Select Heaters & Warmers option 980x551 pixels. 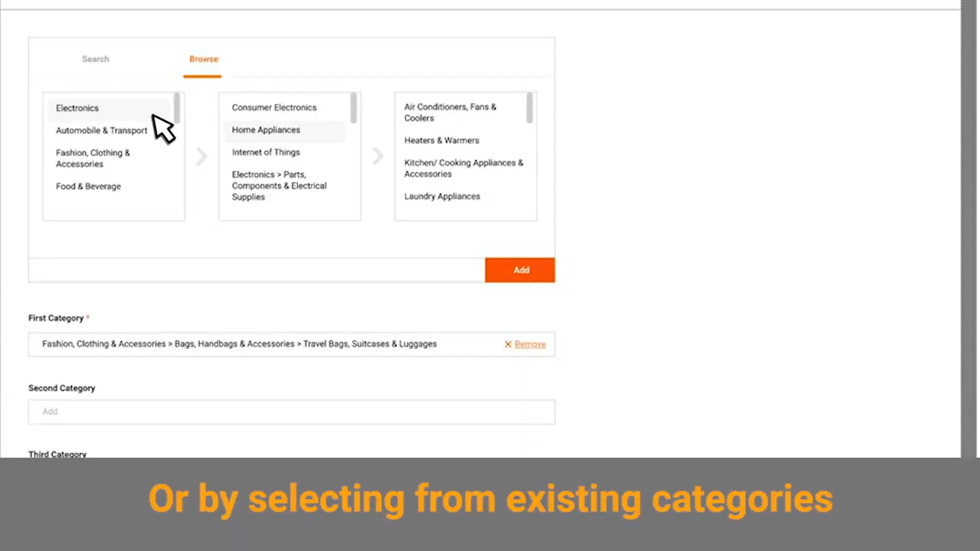click(442, 140)
